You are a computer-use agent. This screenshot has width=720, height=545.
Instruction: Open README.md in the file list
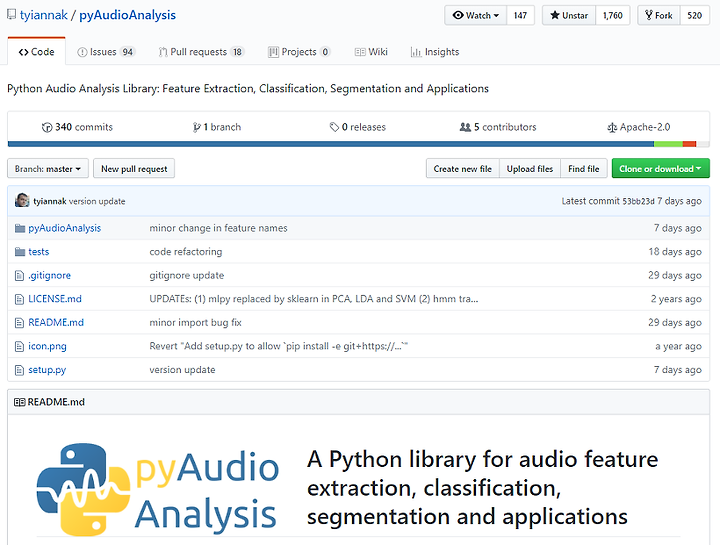point(56,323)
